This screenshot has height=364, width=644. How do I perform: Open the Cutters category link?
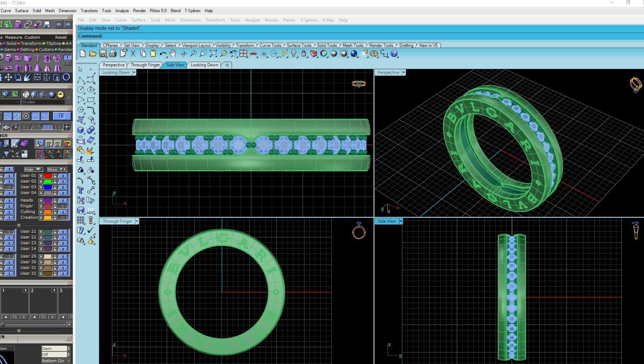point(46,49)
